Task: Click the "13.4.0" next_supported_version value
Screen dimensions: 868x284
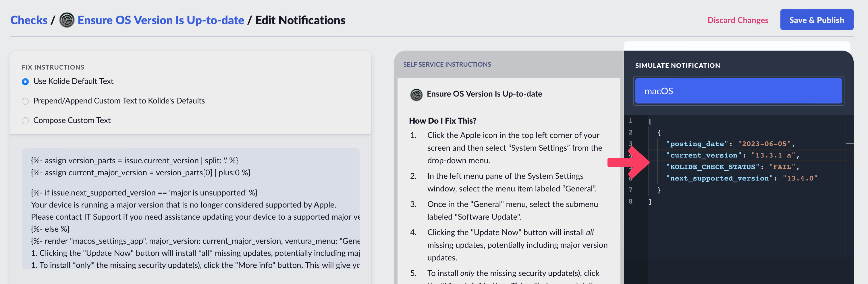Action: [x=800, y=178]
